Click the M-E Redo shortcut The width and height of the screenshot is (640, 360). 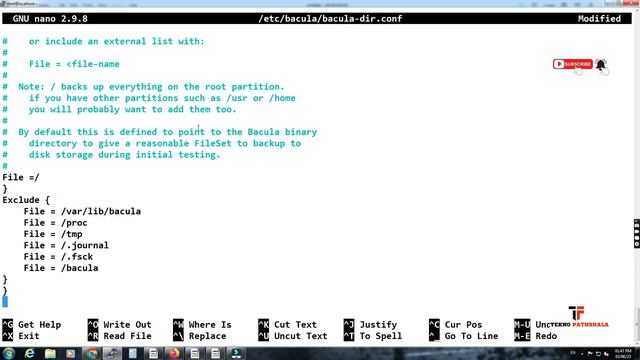pyautogui.click(x=536, y=336)
